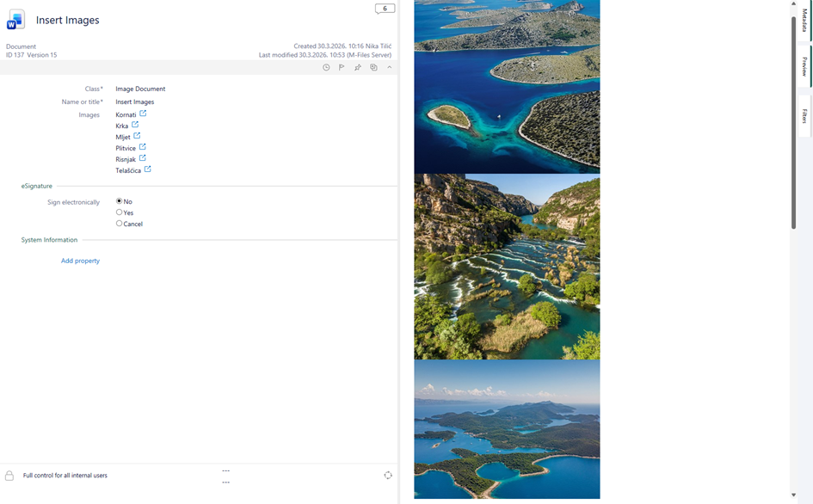The width and height of the screenshot is (813, 504).
Task: Click the workflow state icon at bottom
Action: tap(388, 476)
